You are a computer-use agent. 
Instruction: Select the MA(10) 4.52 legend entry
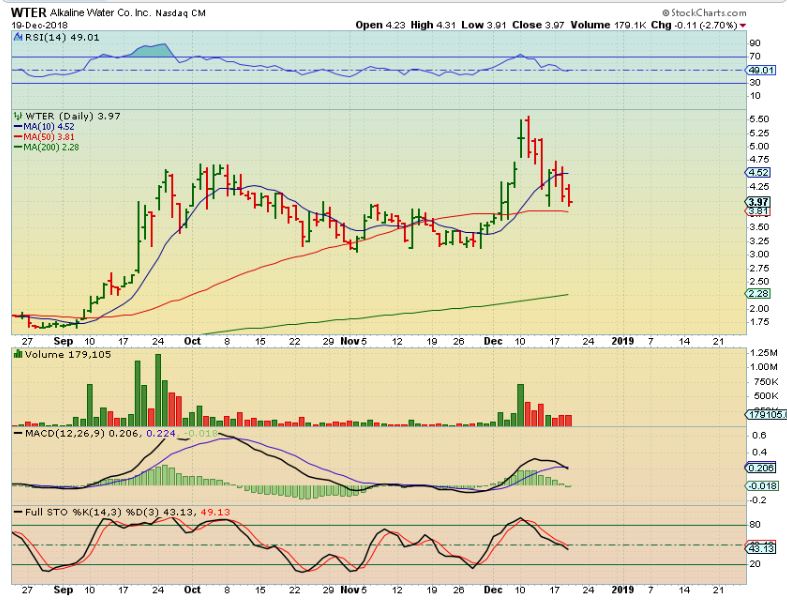click(44, 127)
